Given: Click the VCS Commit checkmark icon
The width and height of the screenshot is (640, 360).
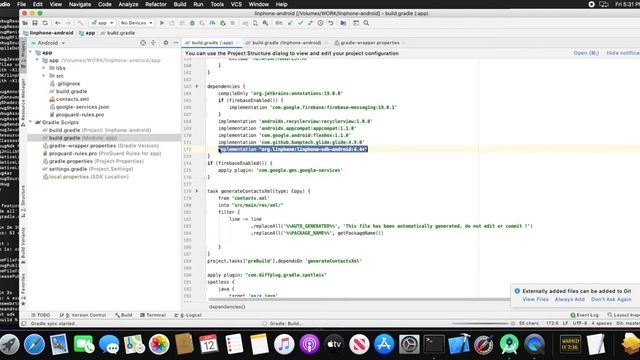Looking at the screenshot, I should point(300,23).
